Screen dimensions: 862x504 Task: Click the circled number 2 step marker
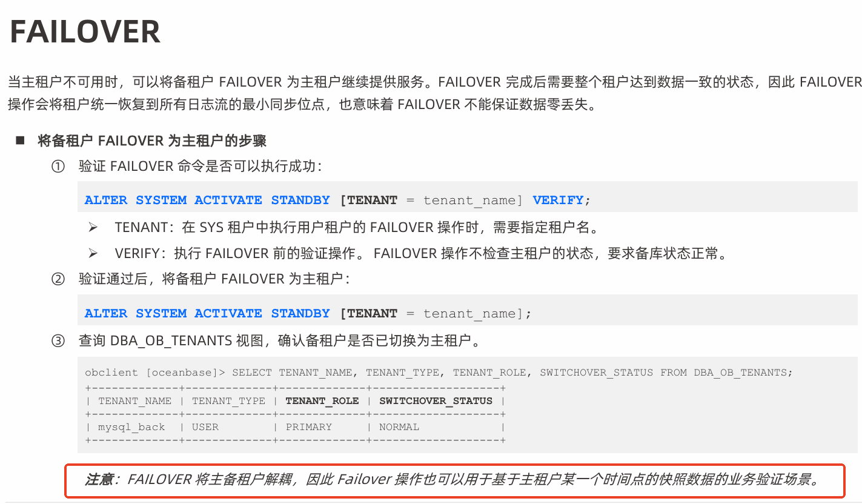[x=58, y=279]
